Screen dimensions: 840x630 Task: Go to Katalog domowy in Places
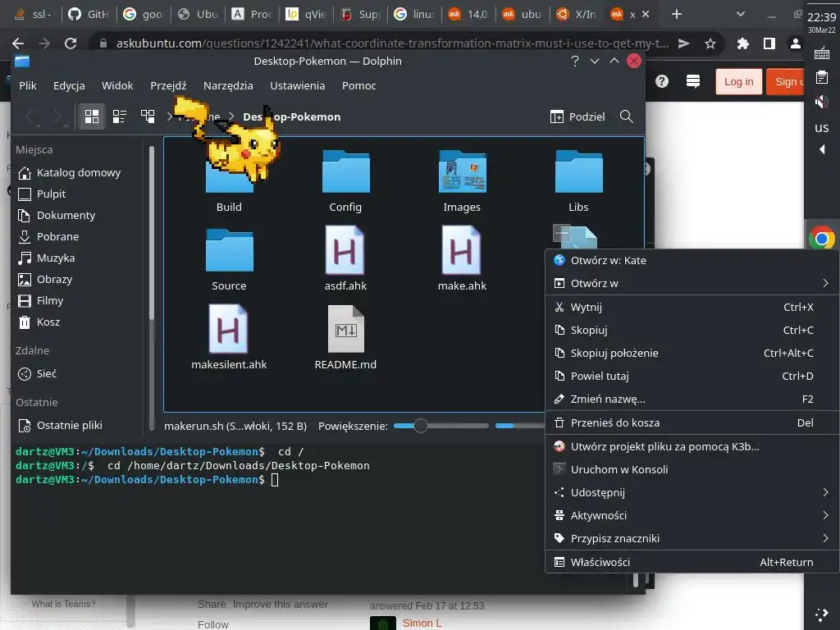[x=78, y=172]
